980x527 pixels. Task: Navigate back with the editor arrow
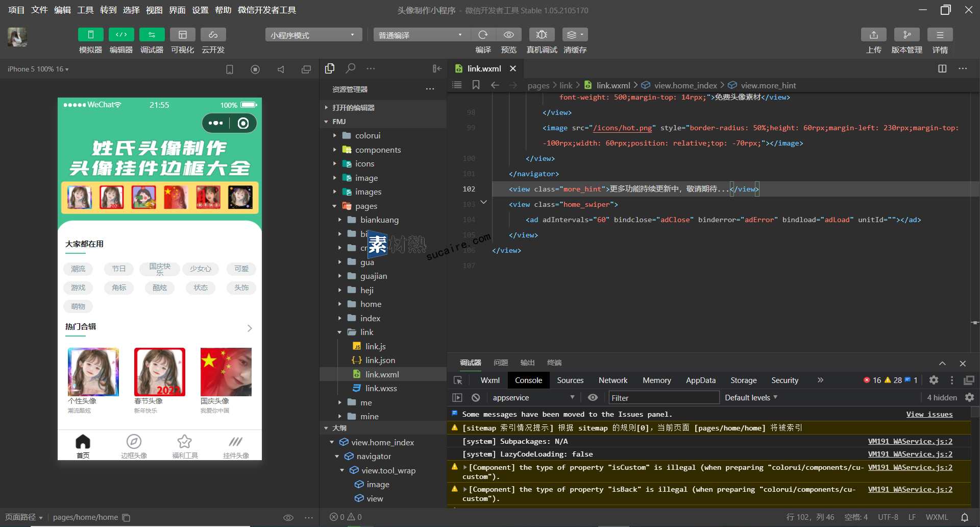495,85
